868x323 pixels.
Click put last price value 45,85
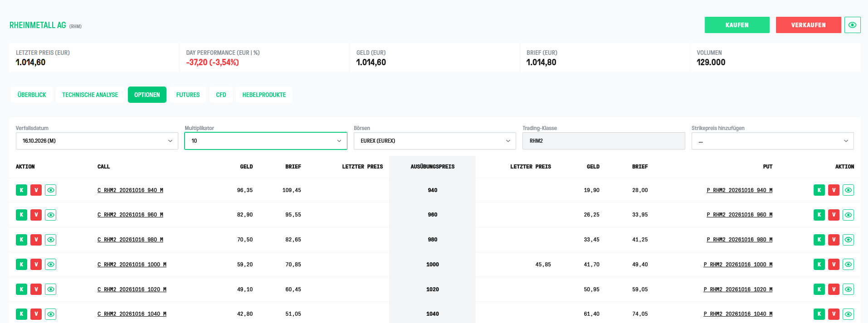[543, 265]
